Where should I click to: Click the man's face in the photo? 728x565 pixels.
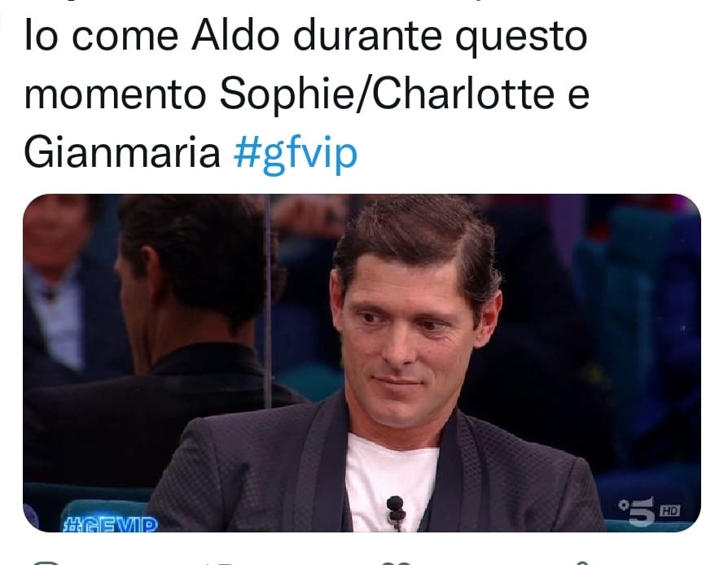pos(402,339)
